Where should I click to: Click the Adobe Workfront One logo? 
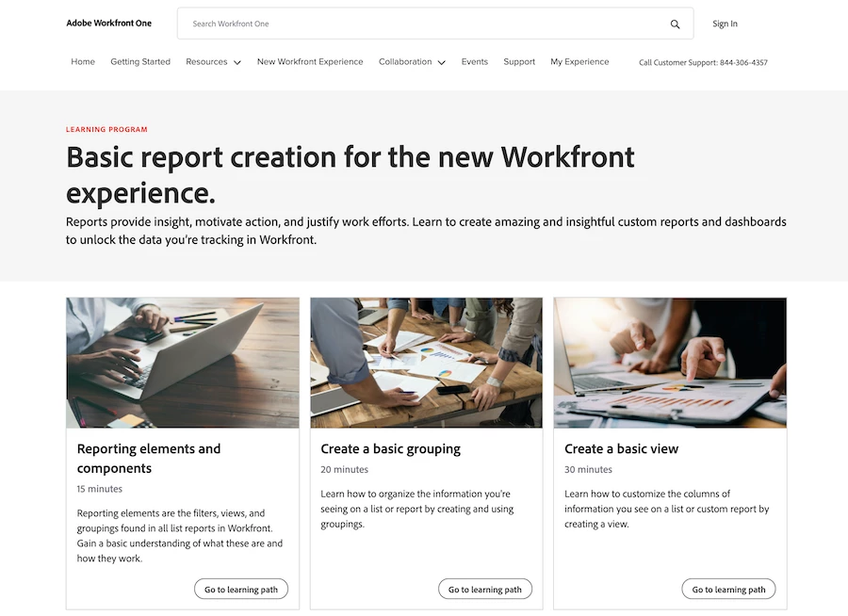108,24
